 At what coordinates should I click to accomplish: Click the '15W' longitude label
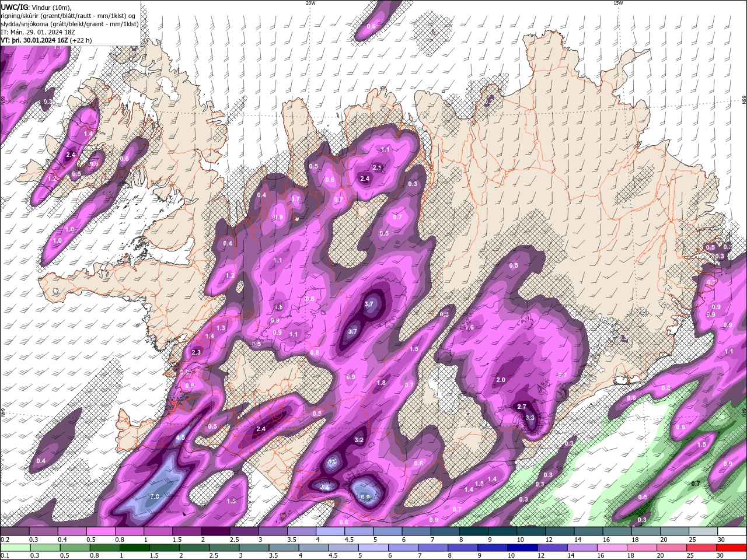tap(618, 3)
